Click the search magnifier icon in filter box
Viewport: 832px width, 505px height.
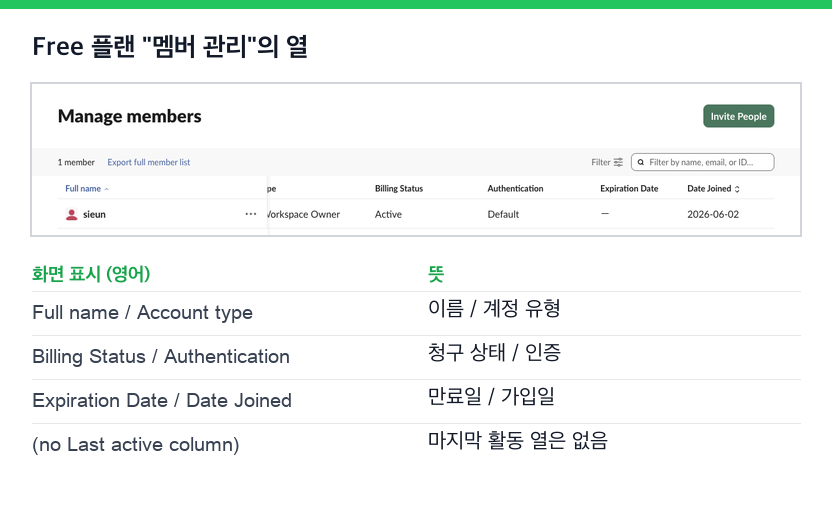point(640,162)
